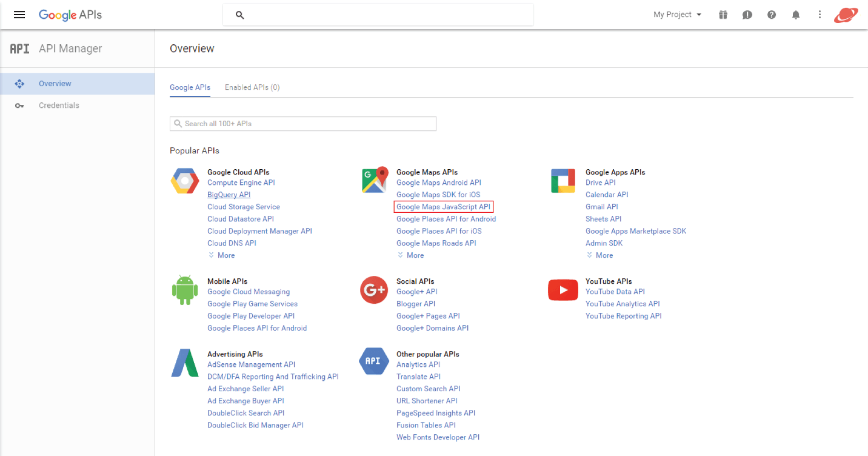Click the blue API hexagon icon
This screenshot has height=456, width=868.
(x=374, y=361)
